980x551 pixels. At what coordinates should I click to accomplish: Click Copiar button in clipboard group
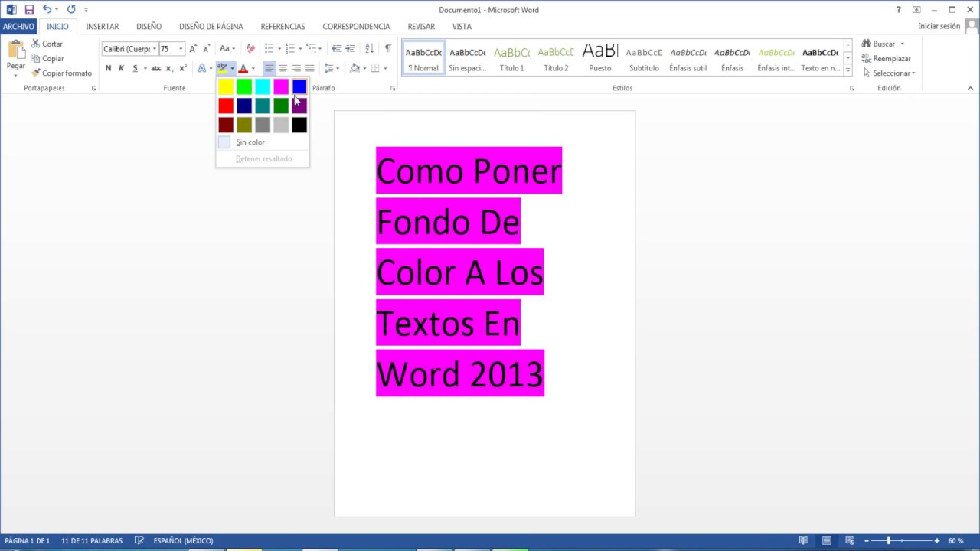coord(47,59)
